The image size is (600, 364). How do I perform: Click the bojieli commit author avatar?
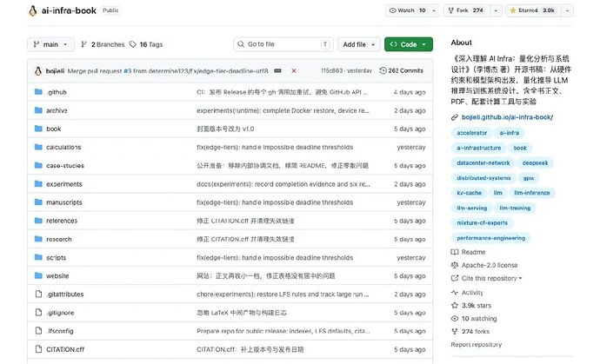(38, 70)
